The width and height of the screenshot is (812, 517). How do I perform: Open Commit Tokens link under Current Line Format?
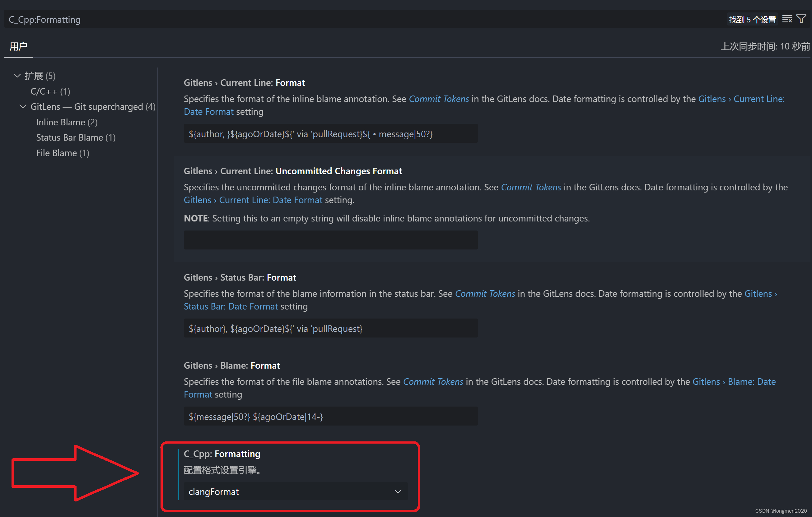point(439,99)
